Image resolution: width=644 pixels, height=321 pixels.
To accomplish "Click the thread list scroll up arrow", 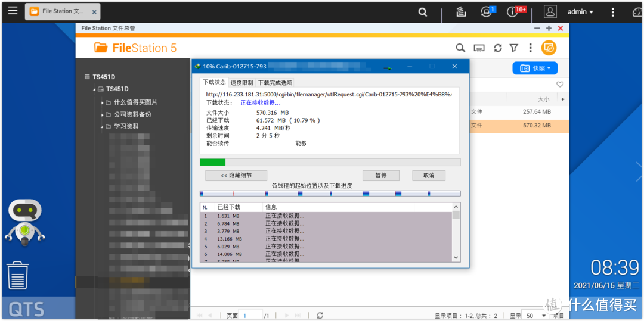I will tap(456, 207).
